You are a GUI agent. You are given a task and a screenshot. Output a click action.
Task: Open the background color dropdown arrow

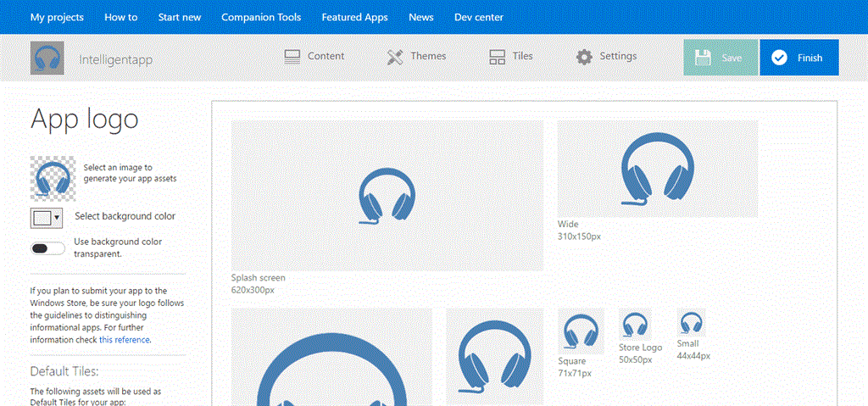pyautogui.click(x=57, y=218)
